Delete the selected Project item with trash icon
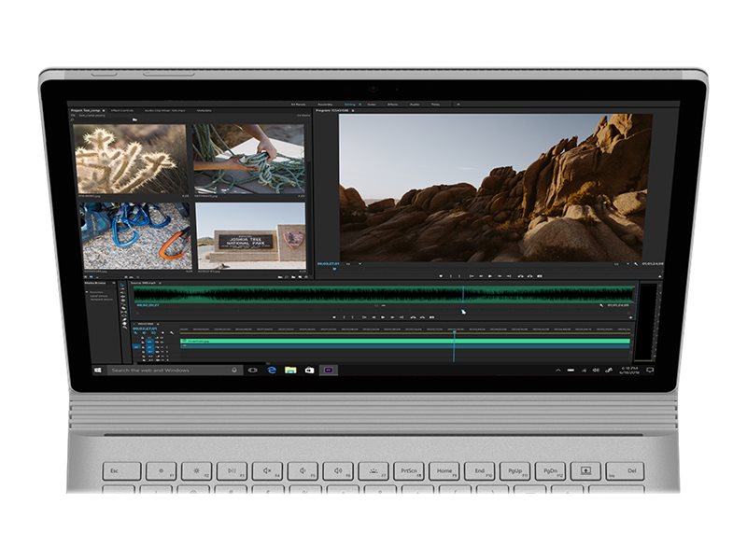Viewport: 747px width, 560px height. [x=306, y=277]
